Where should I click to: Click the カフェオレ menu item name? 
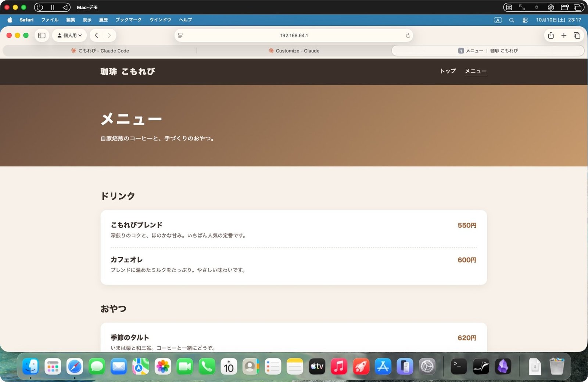(127, 259)
